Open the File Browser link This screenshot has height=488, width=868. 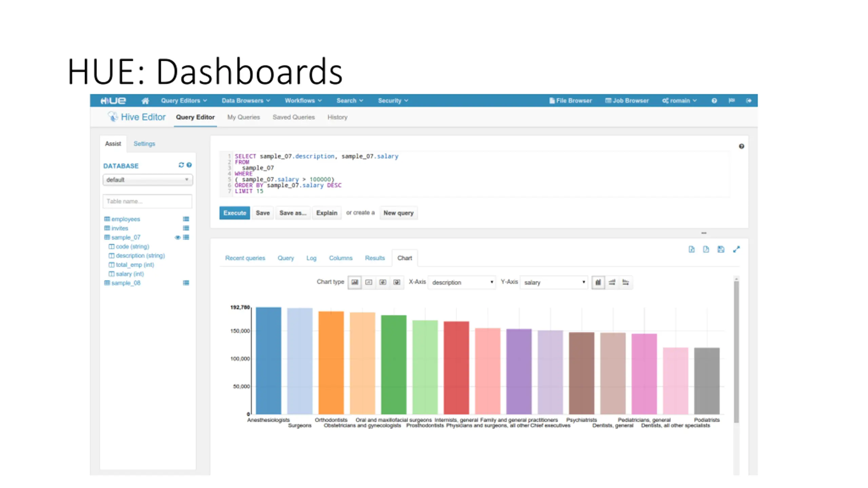[570, 101]
